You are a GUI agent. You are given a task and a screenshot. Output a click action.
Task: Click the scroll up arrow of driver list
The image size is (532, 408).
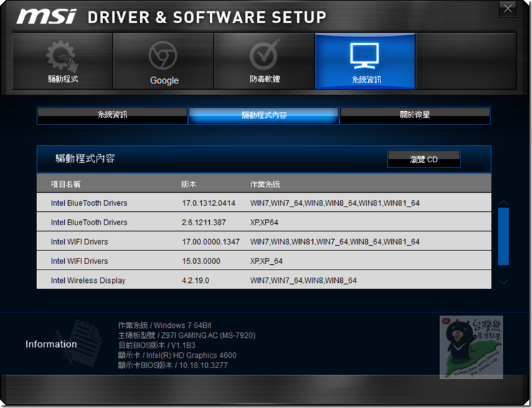(x=504, y=203)
